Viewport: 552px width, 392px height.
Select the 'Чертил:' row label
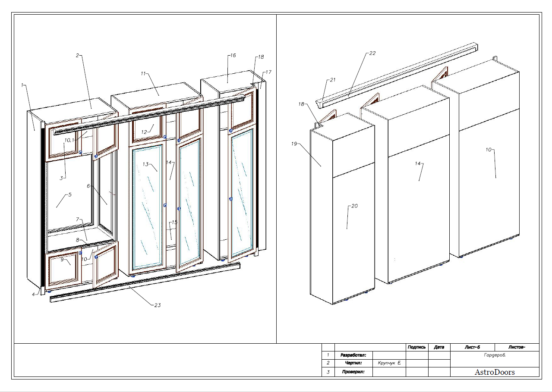click(353, 364)
